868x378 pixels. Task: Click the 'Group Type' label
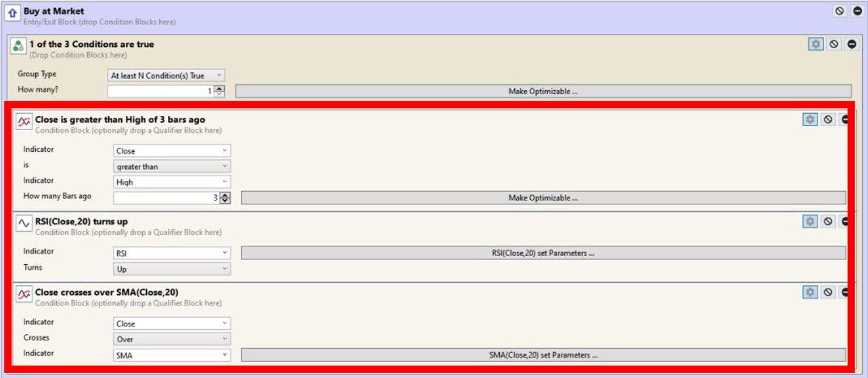pyautogui.click(x=37, y=74)
